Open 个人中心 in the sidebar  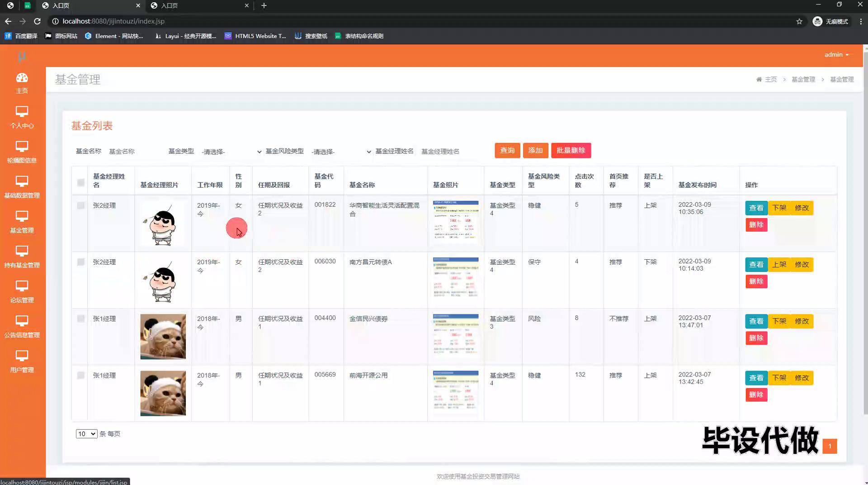22,118
